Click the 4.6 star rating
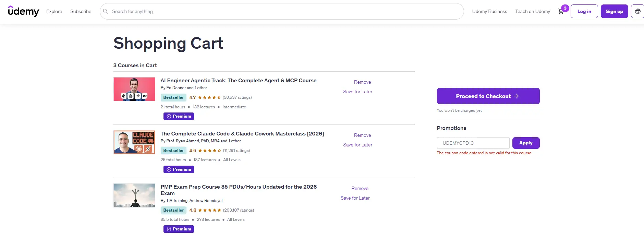This screenshot has width=644, height=250. click(205, 151)
